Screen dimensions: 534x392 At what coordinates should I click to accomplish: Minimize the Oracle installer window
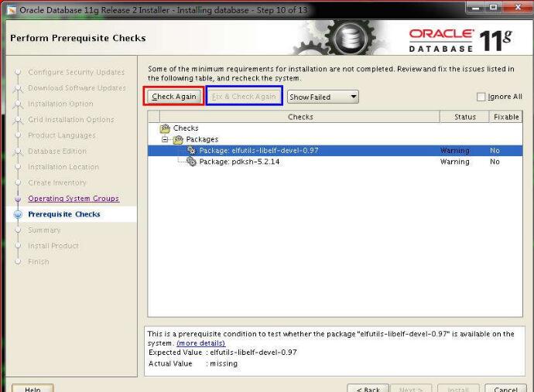pos(475,8)
